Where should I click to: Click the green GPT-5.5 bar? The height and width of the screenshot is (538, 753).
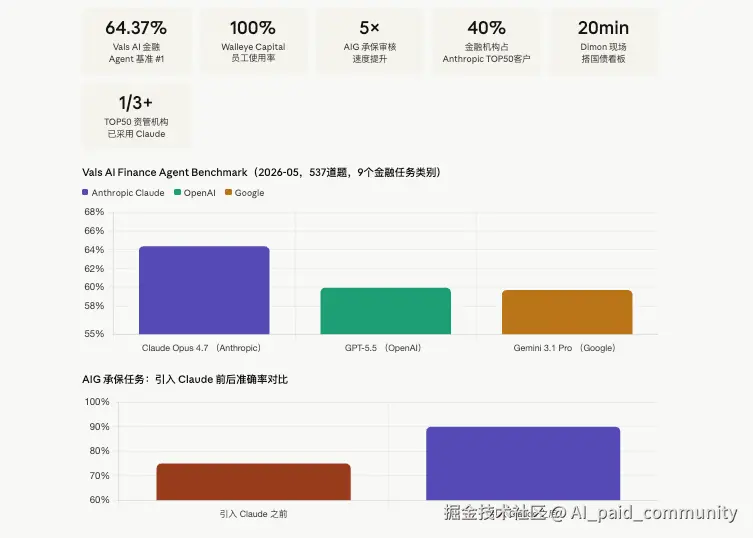click(386, 311)
